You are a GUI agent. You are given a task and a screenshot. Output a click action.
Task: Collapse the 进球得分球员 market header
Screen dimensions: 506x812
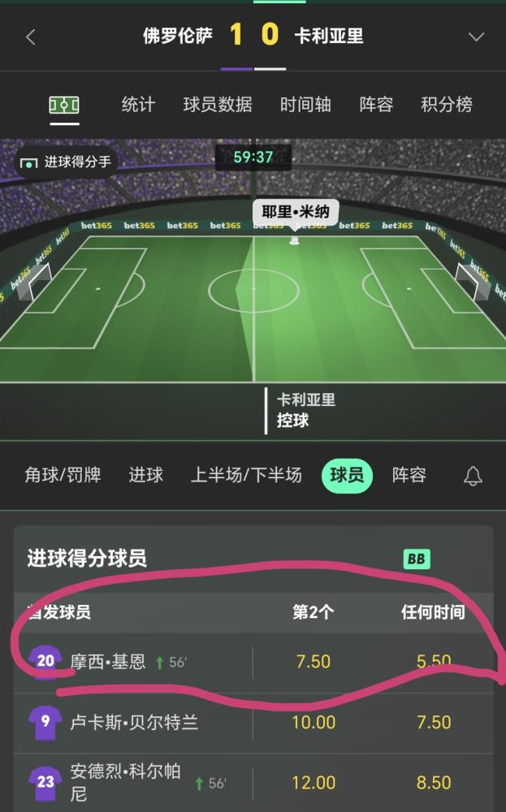[x=253, y=559]
